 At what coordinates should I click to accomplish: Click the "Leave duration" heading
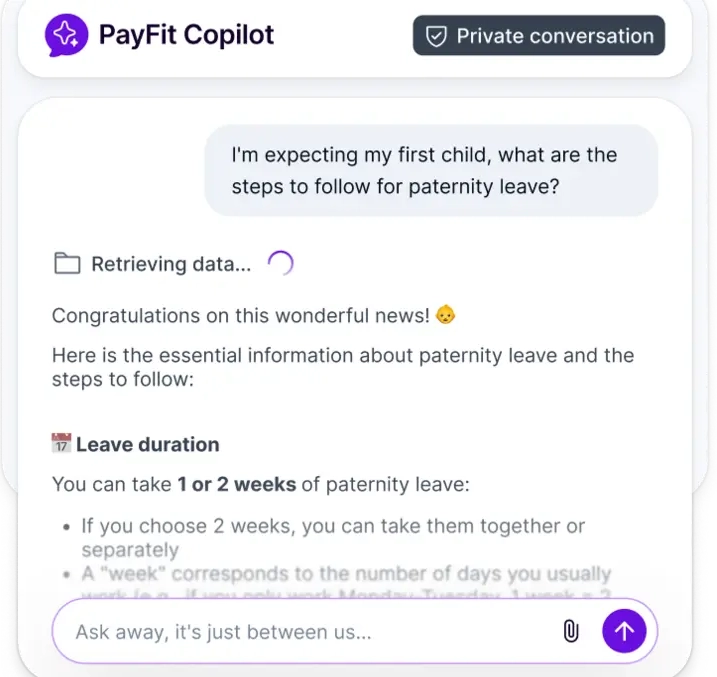point(148,444)
